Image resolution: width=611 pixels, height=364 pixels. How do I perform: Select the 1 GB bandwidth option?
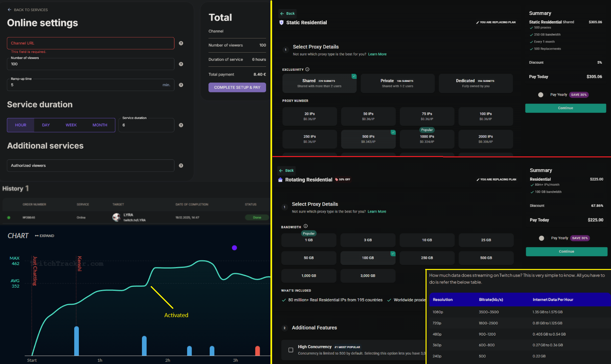coord(309,240)
